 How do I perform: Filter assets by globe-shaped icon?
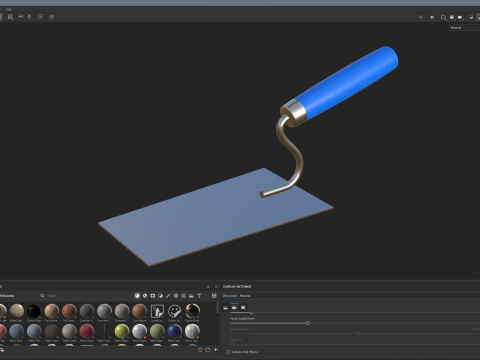tap(176, 296)
